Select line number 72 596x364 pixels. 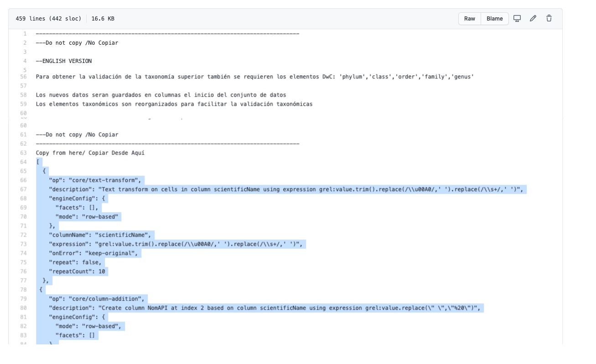pyautogui.click(x=24, y=235)
